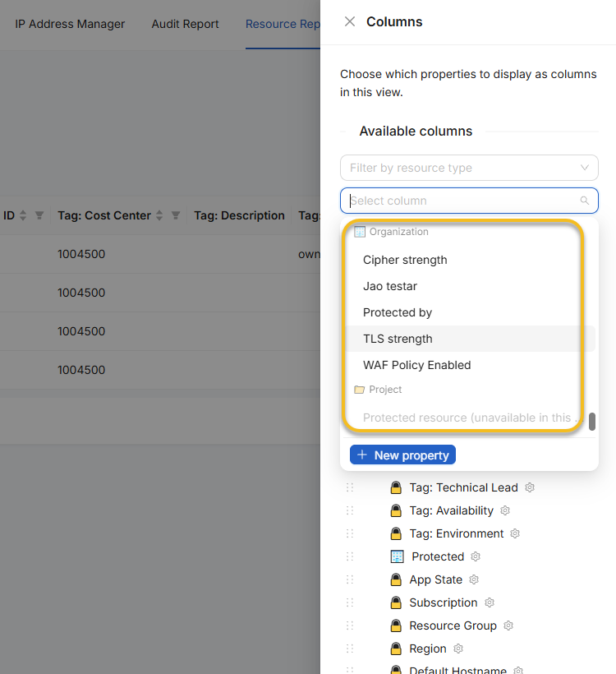Click drag handle beside Resource Group
This screenshot has width=616, height=674.
(350, 626)
